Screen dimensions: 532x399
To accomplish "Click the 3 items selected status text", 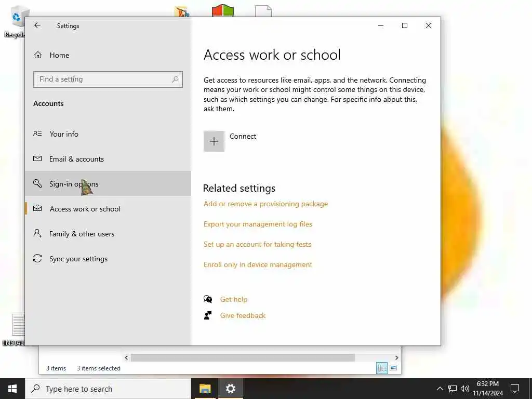I will coord(98,368).
